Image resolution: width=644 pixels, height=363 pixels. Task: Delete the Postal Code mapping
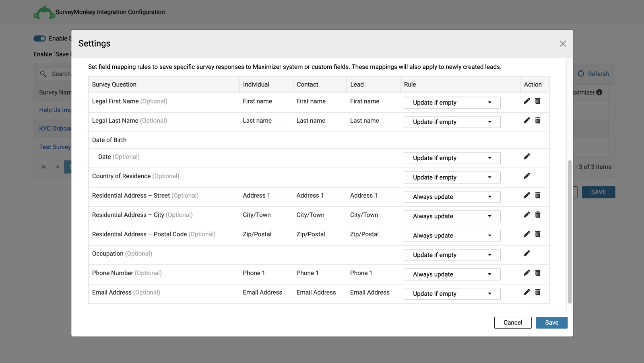tap(538, 234)
